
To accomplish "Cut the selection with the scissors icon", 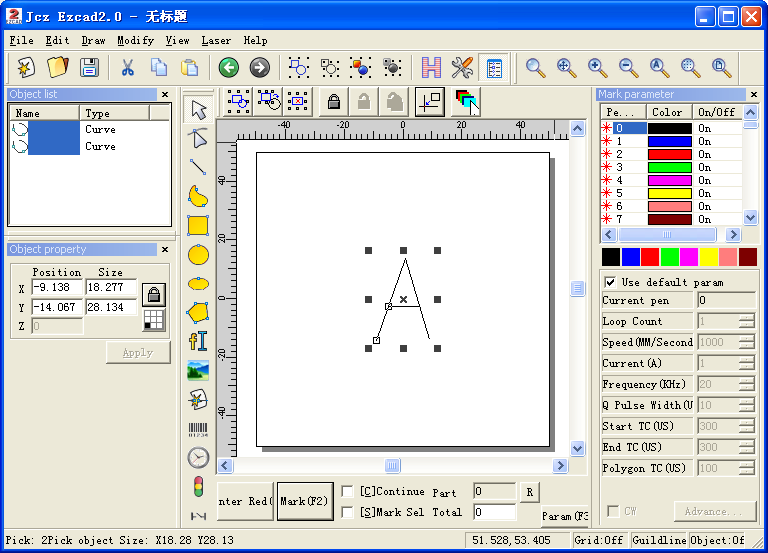I will [128, 67].
